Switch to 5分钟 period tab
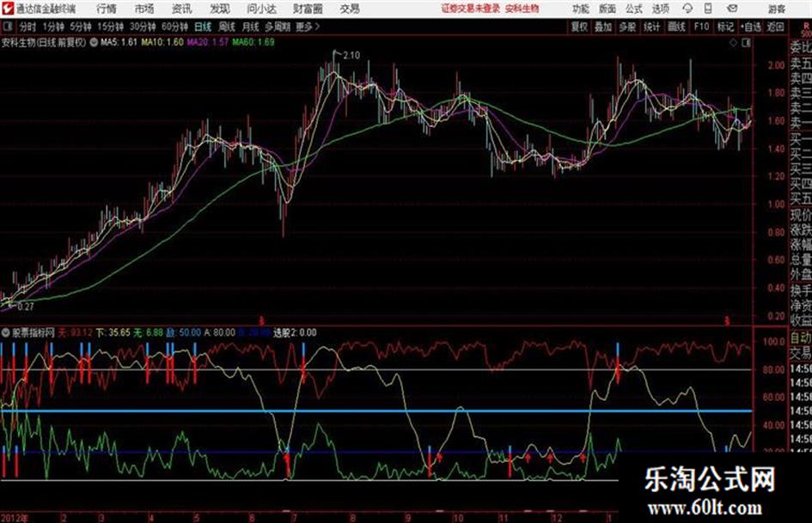This screenshot has height=523, width=812. click(x=81, y=27)
